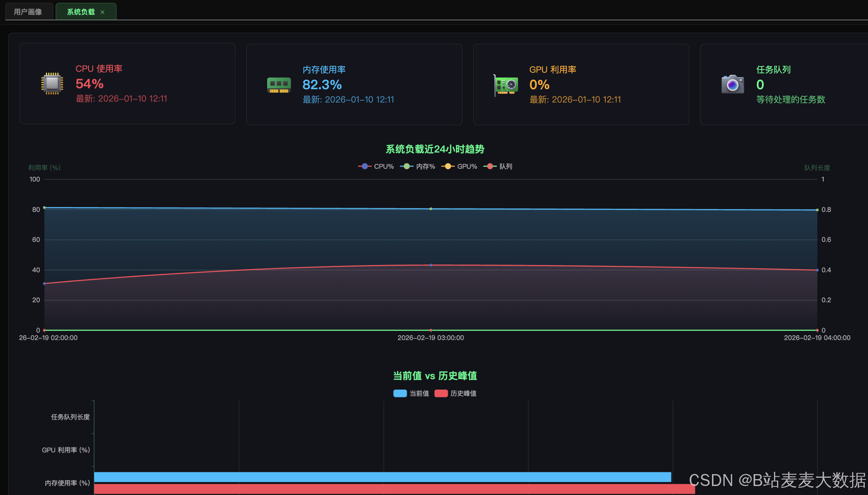
Task: Click memory data point at 04:00:00
Action: click(x=817, y=210)
